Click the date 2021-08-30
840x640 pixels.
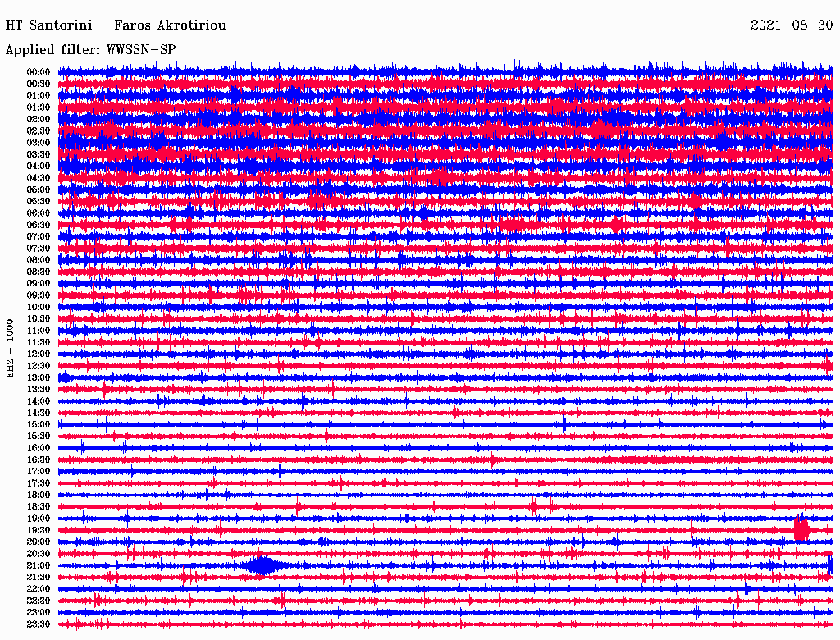pos(792,25)
